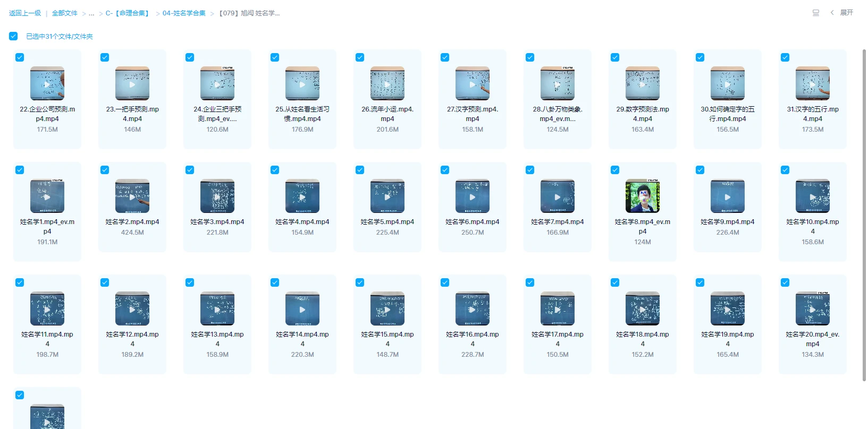This screenshot has width=868, height=429.
Task: Open the C-【命理合集】 breadcrumb folder
Action: 128,13
